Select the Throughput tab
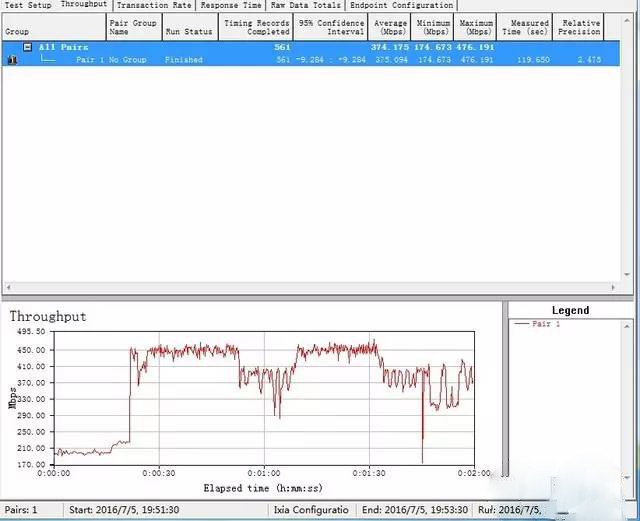The height and width of the screenshot is (521, 640). [x=84, y=5]
